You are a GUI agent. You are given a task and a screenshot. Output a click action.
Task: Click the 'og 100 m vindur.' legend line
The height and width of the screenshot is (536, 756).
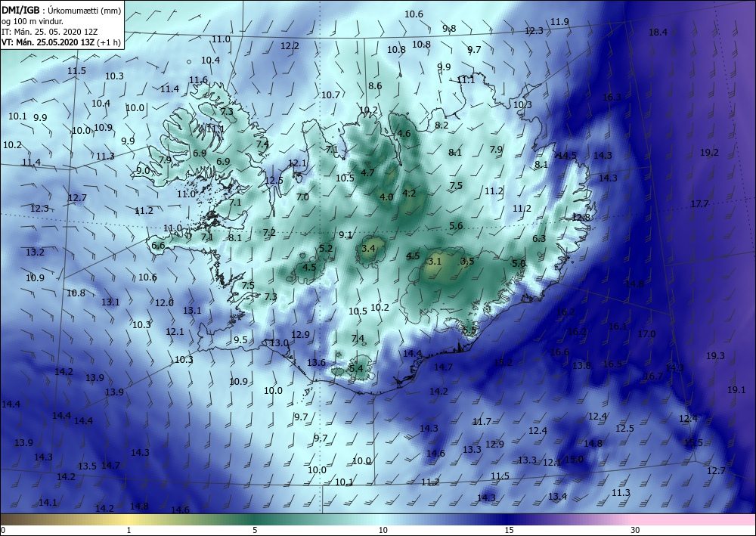(33, 21)
